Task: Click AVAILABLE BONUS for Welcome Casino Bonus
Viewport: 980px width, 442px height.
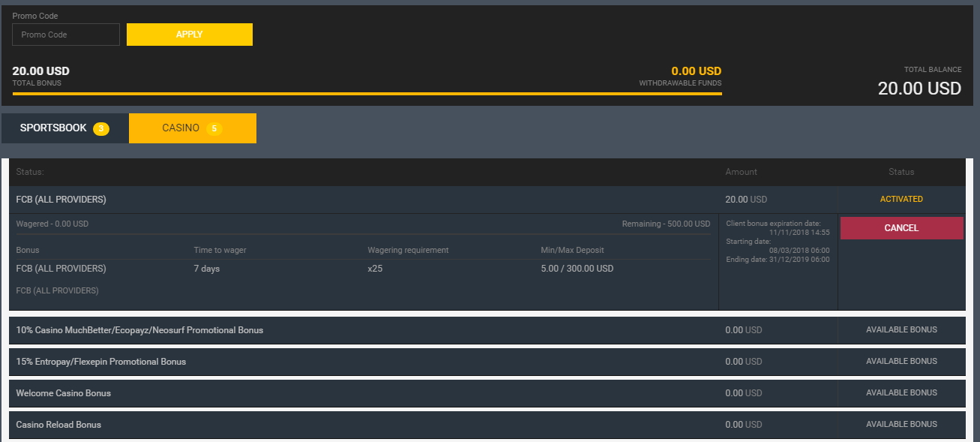Action: [x=901, y=393]
